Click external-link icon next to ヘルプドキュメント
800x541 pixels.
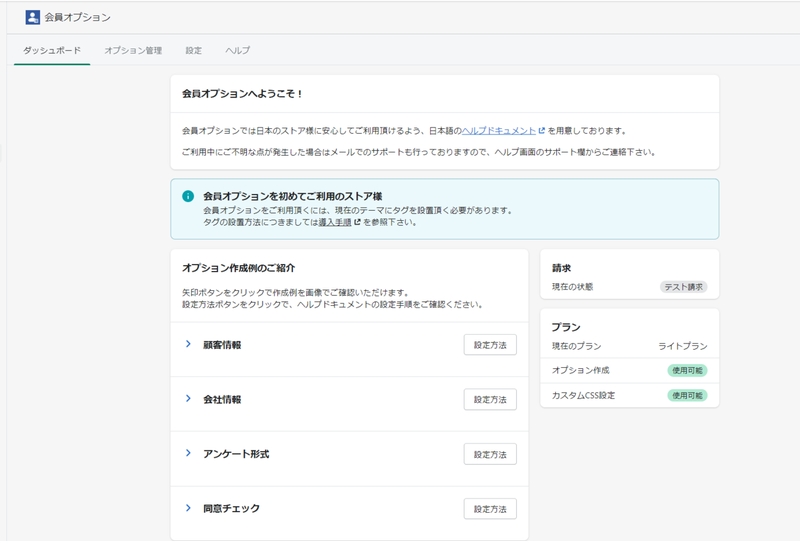point(541,131)
